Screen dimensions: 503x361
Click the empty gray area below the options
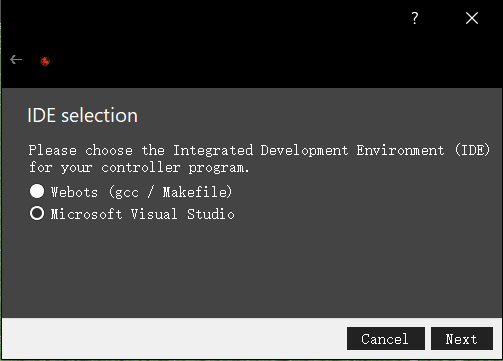click(x=252, y=270)
